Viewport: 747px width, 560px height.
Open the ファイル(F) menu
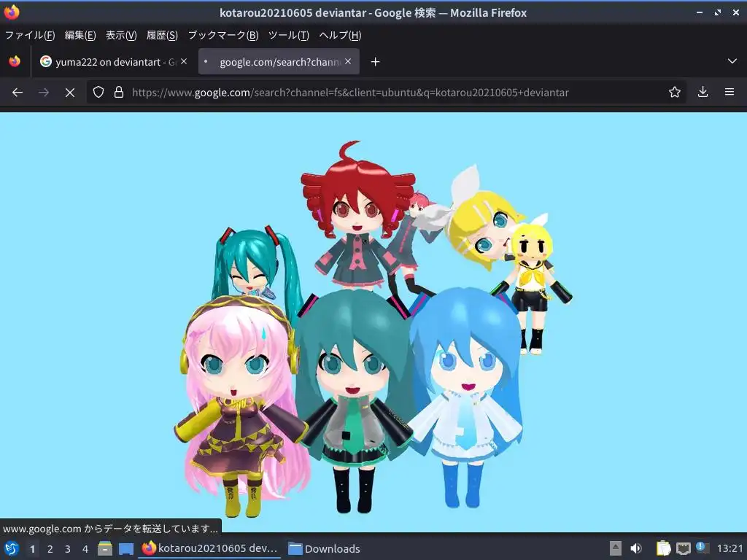[29, 35]
